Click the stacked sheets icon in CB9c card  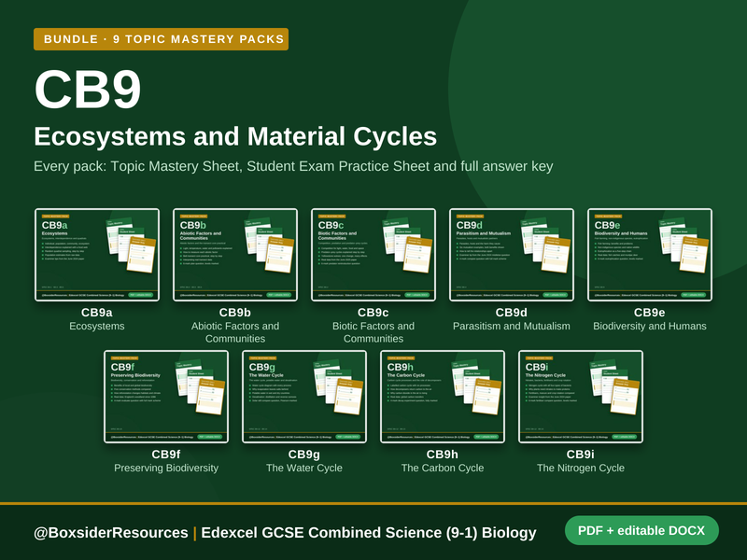pos(407,245)
